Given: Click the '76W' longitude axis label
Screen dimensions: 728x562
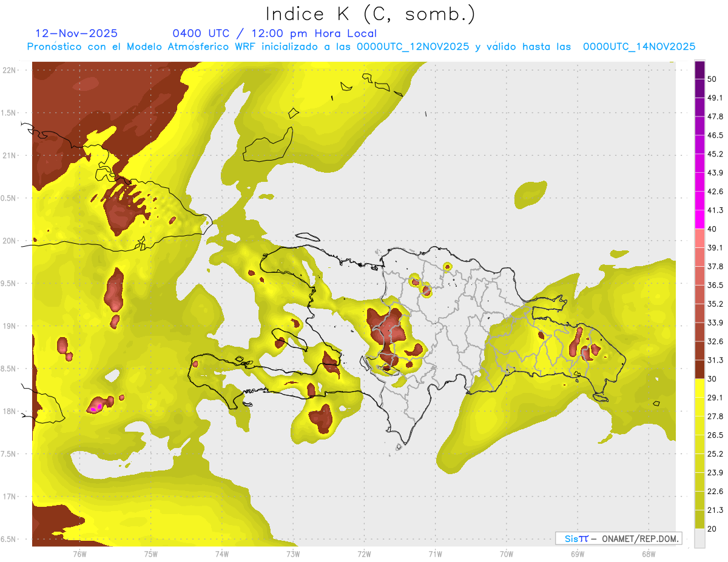Looking at the screenshot, I should coord(79,554).
